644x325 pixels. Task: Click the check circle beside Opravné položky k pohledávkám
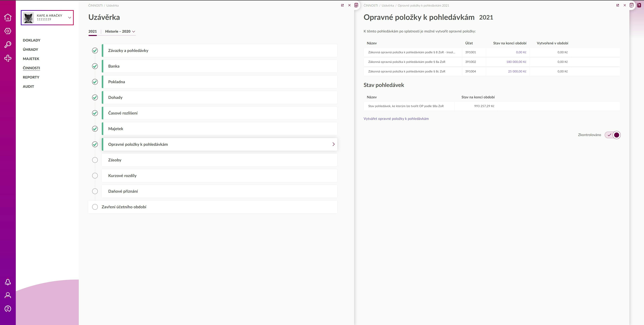coord(95,144)
